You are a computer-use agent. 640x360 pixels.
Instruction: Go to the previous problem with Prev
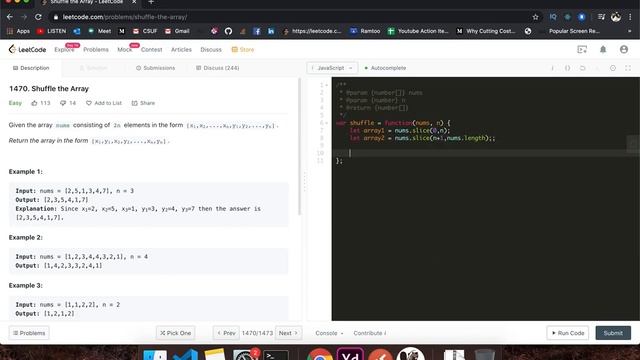coord(226,333)
